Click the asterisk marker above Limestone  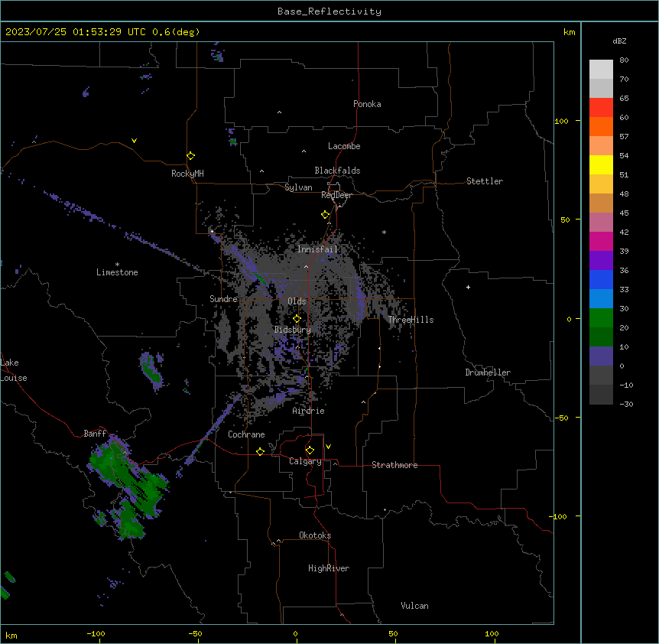pyautogui.click(x=117, y=265)
